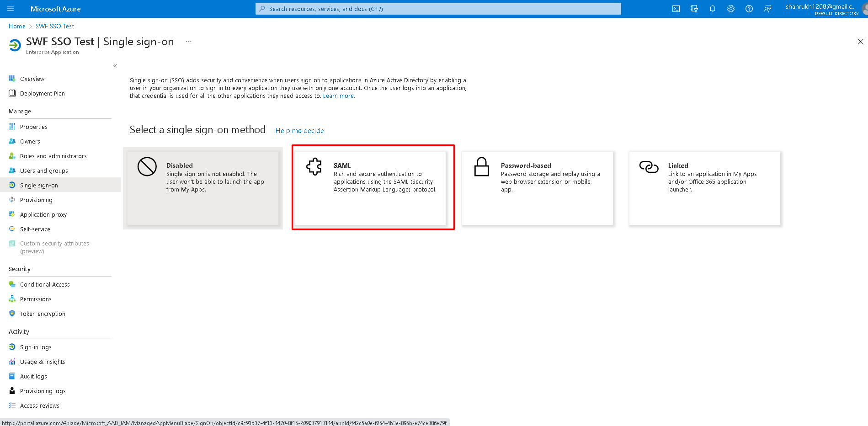Open Access reviews
Screen dimensions: 868x426
click(x=60, y=405)
